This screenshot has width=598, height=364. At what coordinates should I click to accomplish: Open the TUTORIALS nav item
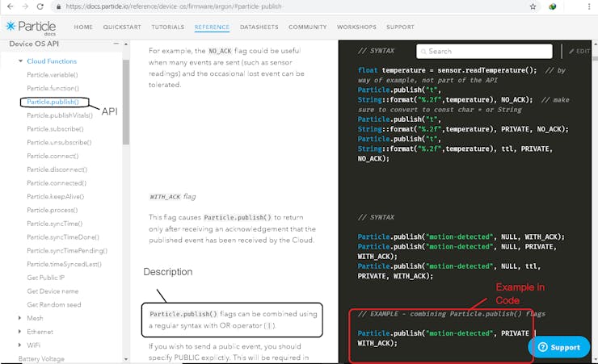click(x=168, y=27)
